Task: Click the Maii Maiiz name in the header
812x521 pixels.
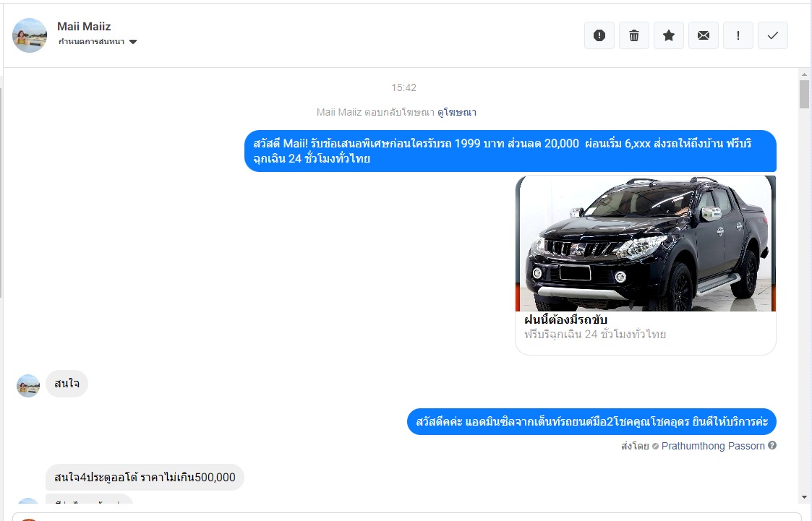Action: (x=84, y=27)
